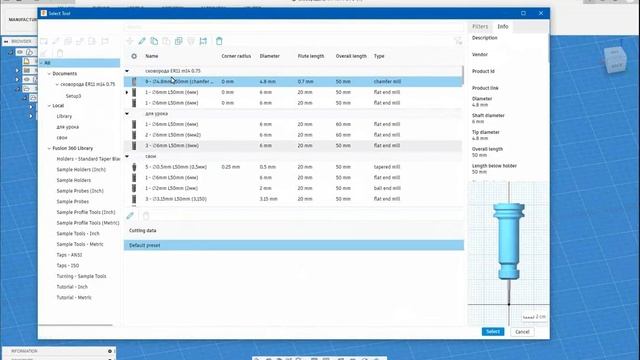Collapse the Browser panel in background window
640x360 pixels.
coord(6,41)
